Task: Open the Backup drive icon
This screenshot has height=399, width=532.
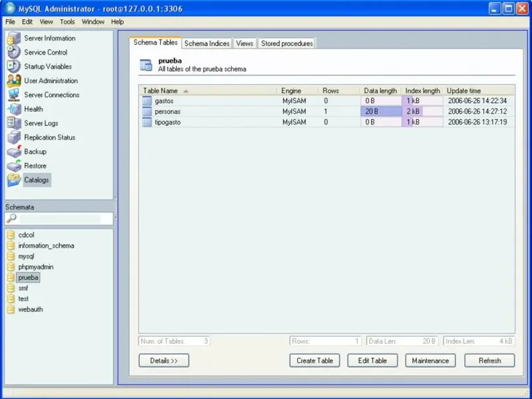Action: pyautogui.click(x=14, y=152)
